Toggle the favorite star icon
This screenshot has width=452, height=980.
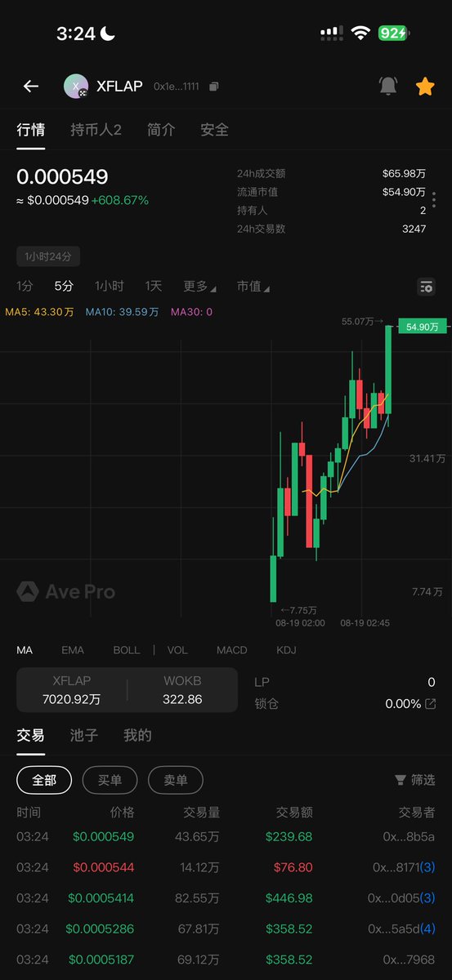point(425,87)
